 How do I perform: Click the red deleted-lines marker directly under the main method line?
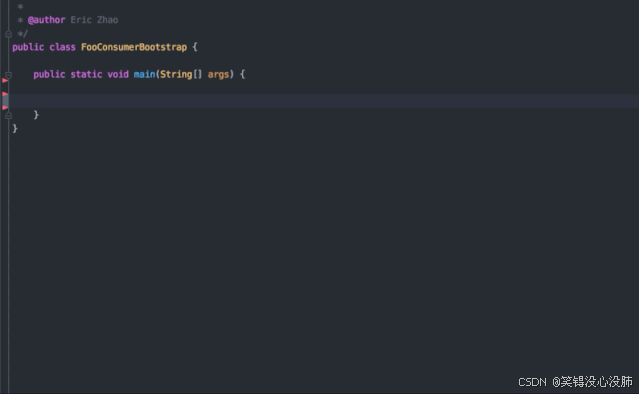tap(5, 81)
